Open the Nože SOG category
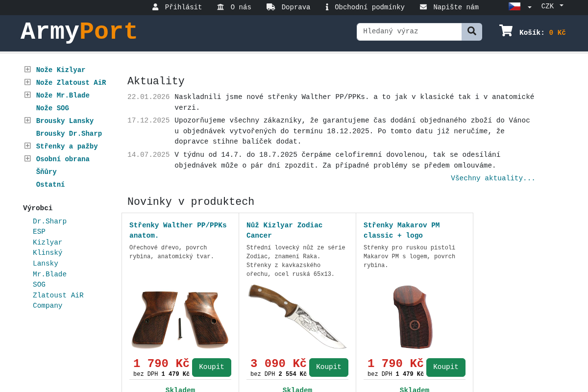The image size is (588, 392). click(x=52, y=108)
